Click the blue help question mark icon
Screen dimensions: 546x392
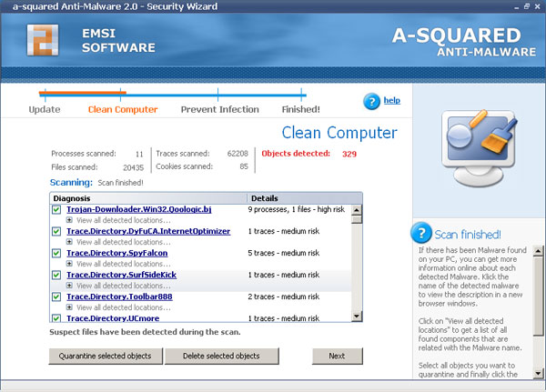click(x=371, y=101)
